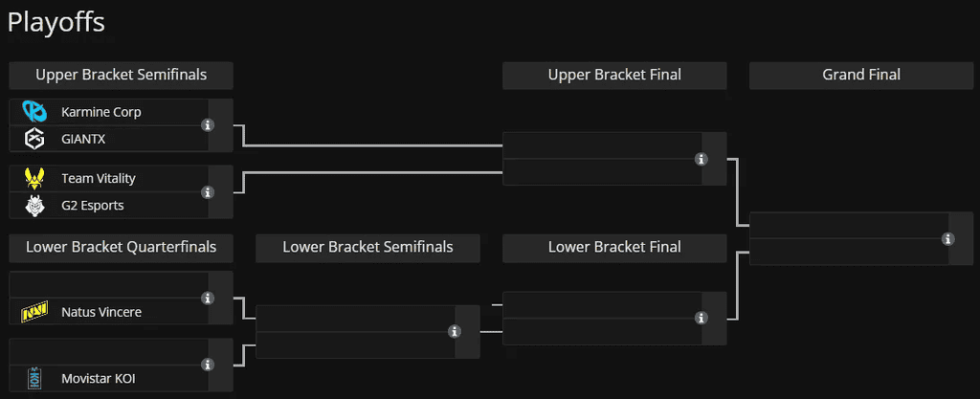
Task: Click the Natus Vincere NAVI logo
Action: coord(33,312)
